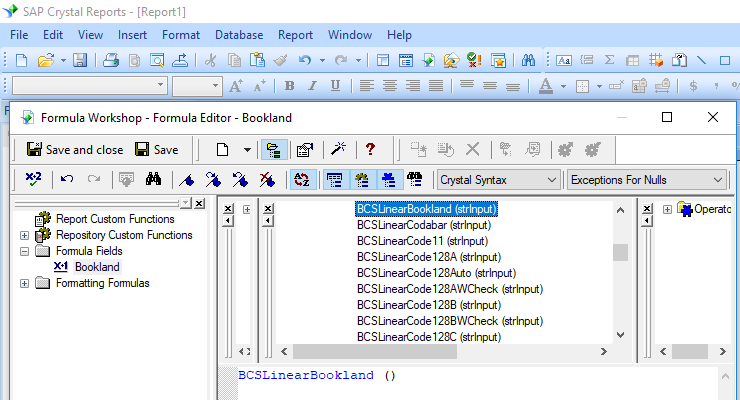Image resolution: width=740 pixels, height=400 pixels.
Task: Open the font size combo box
Action: [197, 85]
